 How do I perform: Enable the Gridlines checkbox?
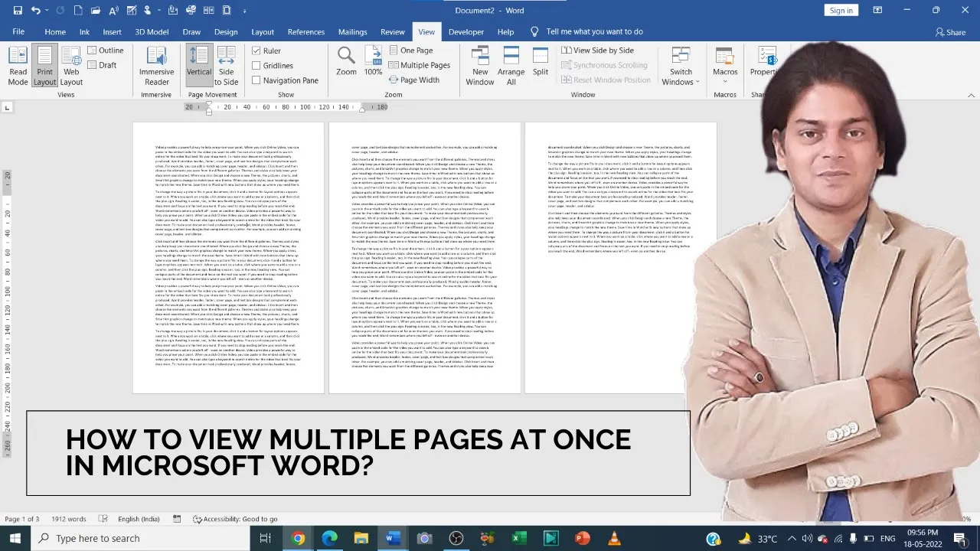tap(256, 66)
